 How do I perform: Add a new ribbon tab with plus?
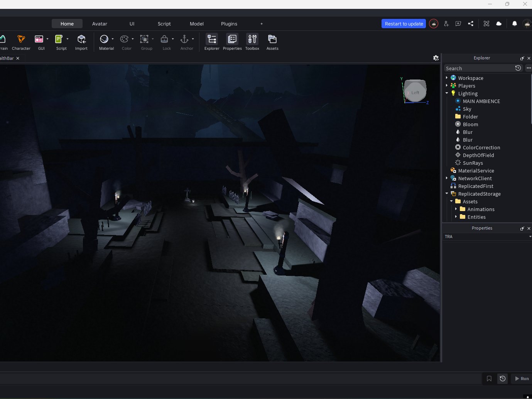tap(262, 24)
